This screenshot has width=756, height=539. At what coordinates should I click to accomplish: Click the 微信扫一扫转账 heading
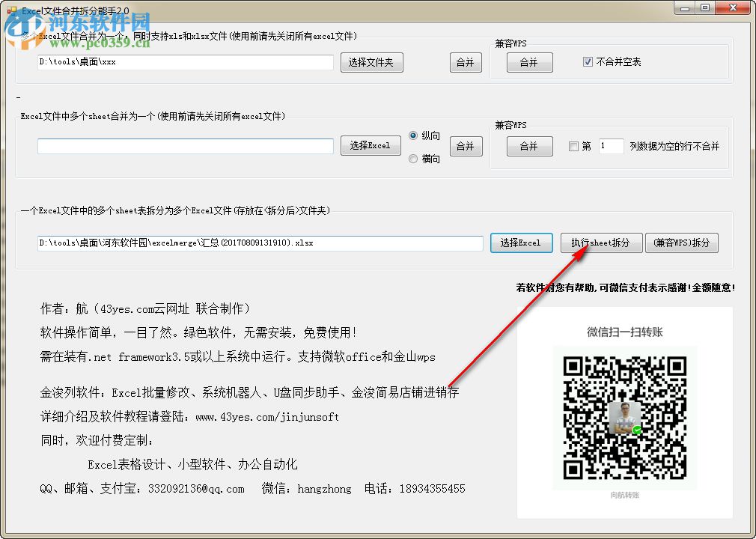pos(625,332)
